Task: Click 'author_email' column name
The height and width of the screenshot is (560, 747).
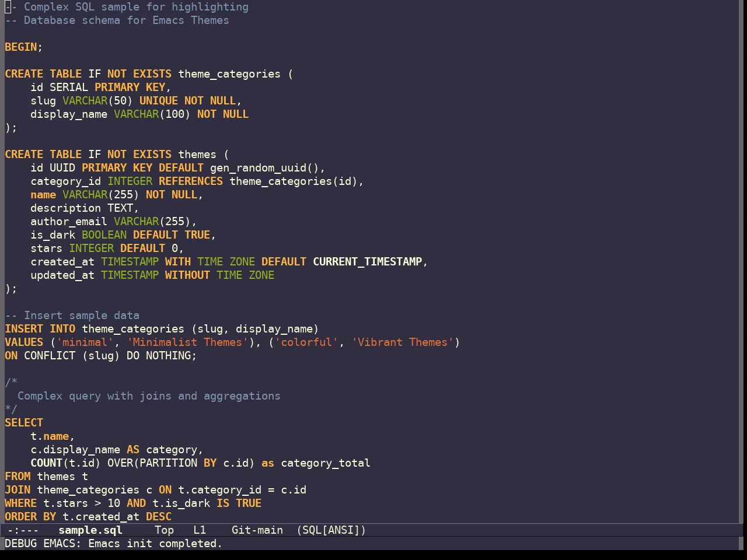Action: click(69, 222)
